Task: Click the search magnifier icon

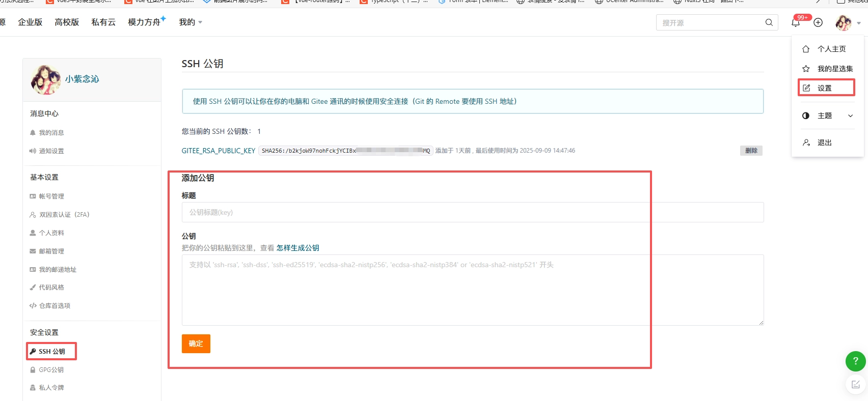Action: tap(769, 22)
